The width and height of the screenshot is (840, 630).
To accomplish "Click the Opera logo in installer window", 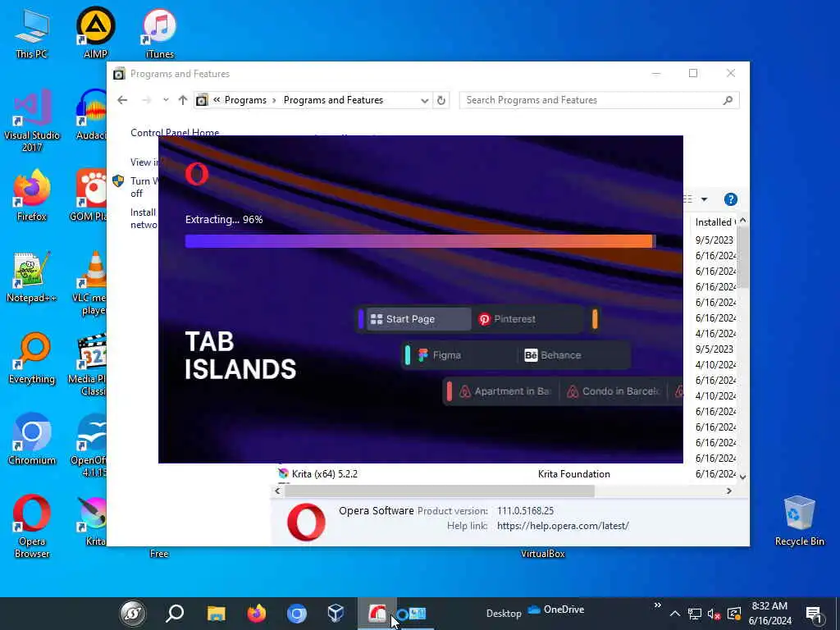I will [x=197, y=174].
